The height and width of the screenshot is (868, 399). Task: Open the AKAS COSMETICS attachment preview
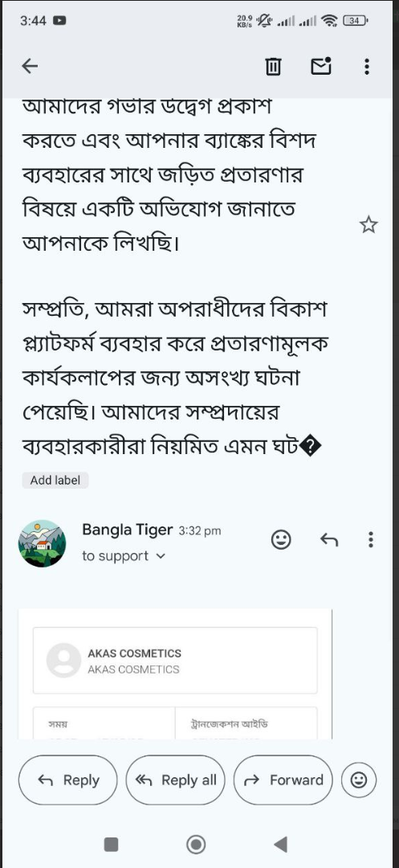[175, 661]
